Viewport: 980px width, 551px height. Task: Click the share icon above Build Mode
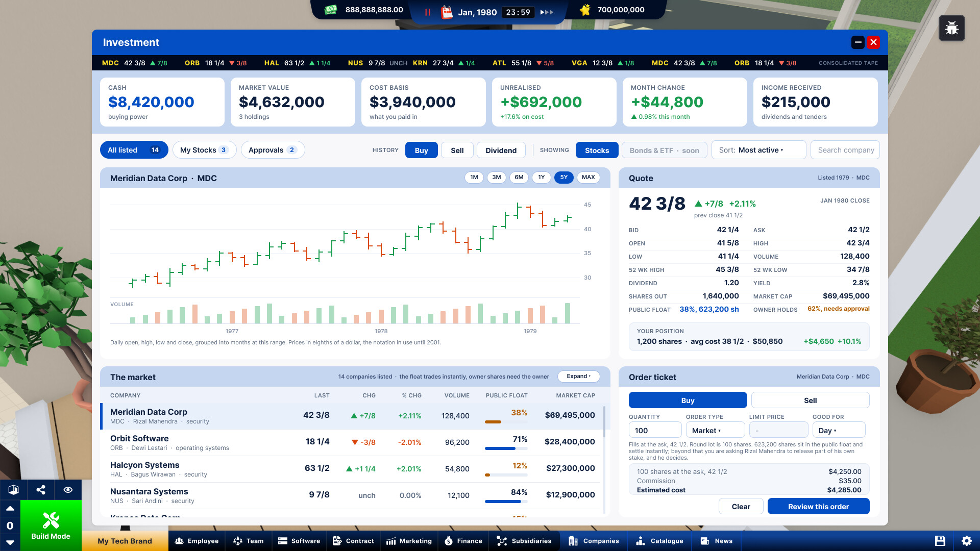click(x=41, y=490)
